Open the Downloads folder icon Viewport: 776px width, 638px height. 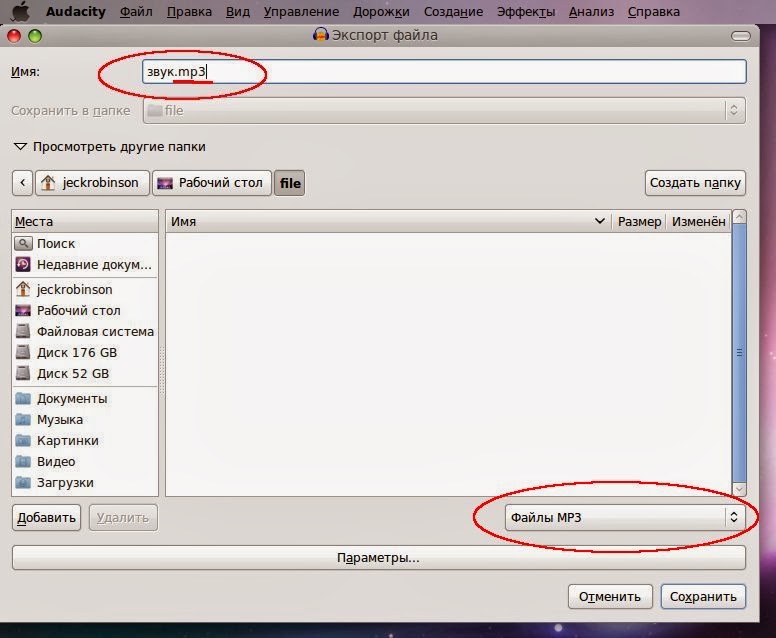23,482
